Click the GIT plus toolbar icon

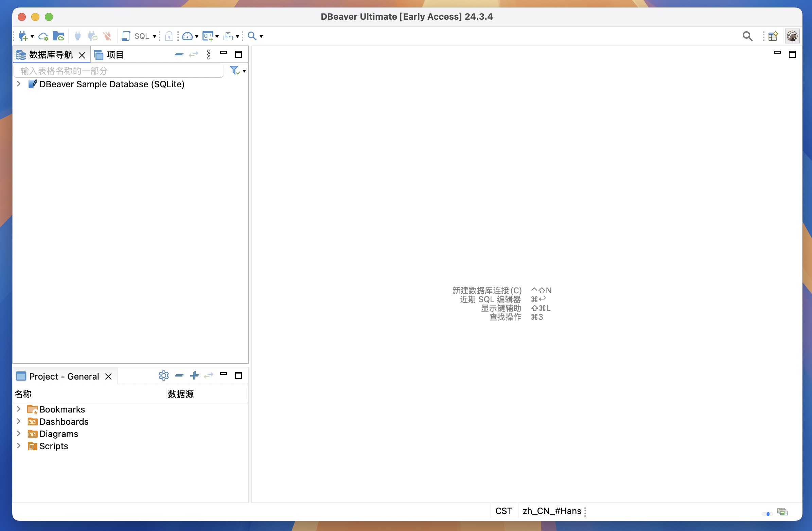click(x=208, y=36)
